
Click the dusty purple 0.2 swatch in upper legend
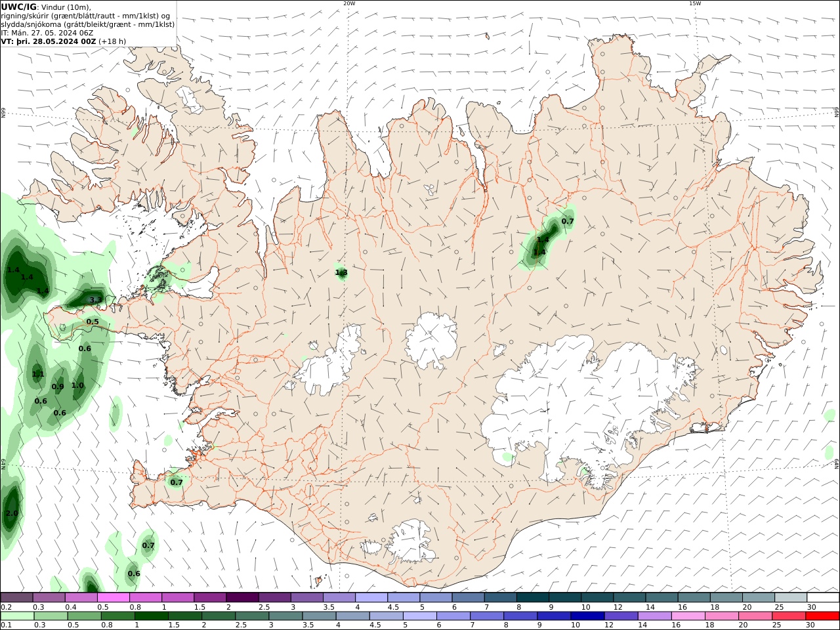[x=17, y=597]
